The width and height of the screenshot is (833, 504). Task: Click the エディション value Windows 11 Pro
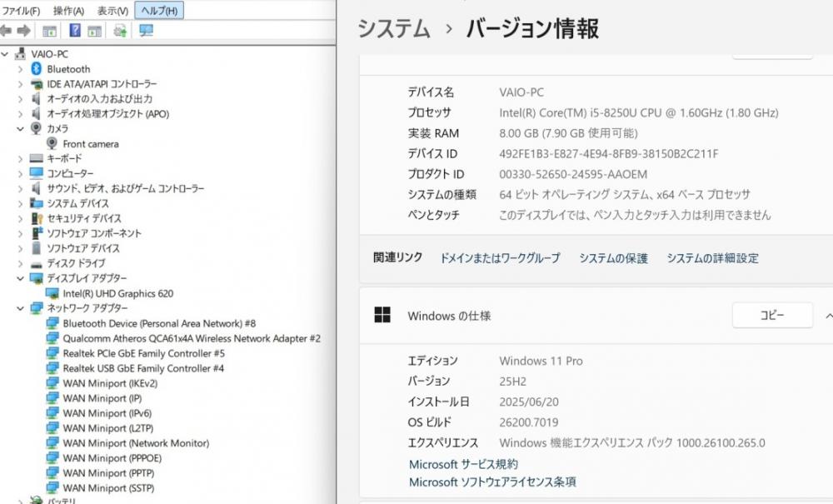541,362
